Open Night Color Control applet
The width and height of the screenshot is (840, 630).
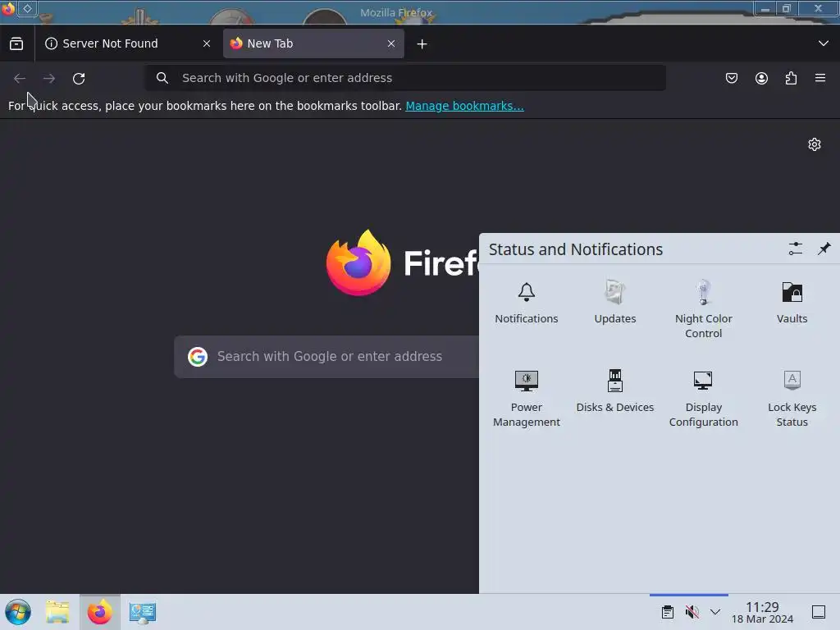pos(703,309)
